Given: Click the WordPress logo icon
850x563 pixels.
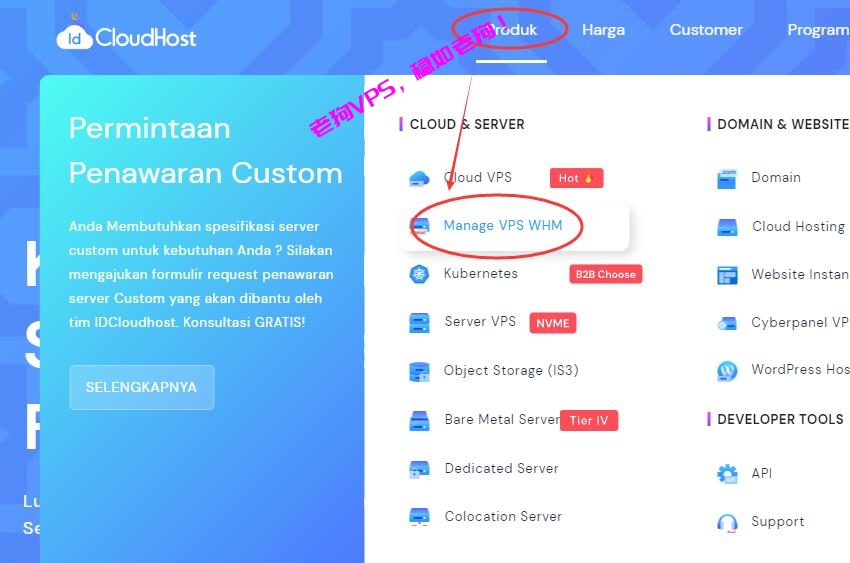Looking at the screenshot, I should 727,371.
